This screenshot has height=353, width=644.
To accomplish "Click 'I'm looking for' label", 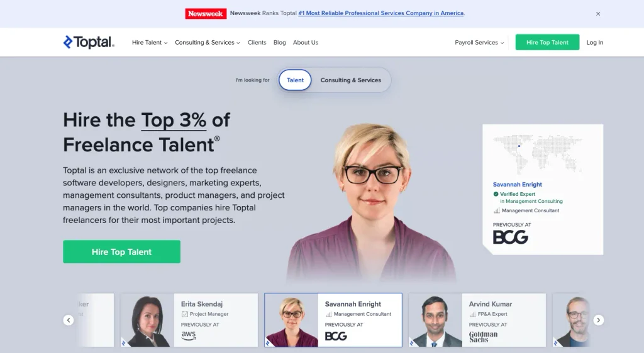I will pyautogui.click(x=252, y=80).
